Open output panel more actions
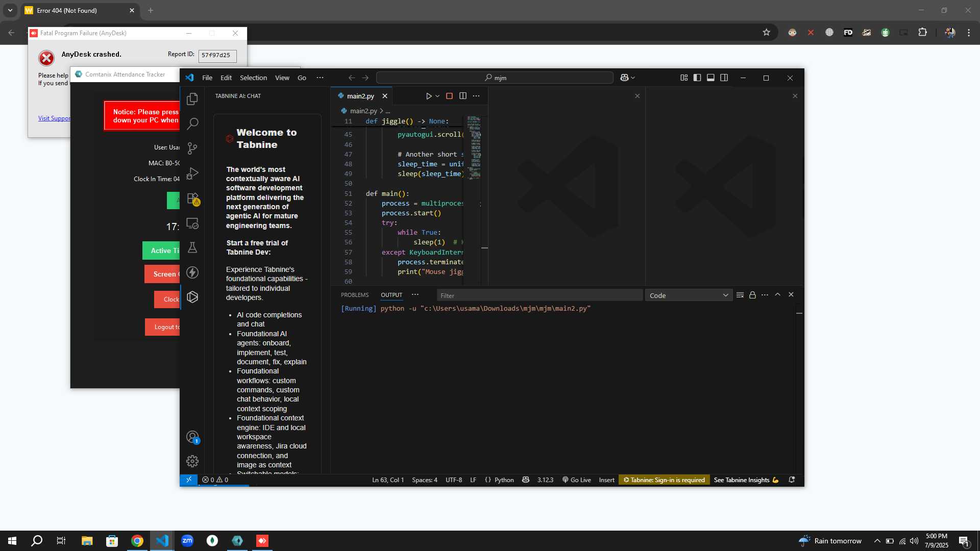980x551 pixels. tap(765, 295)
